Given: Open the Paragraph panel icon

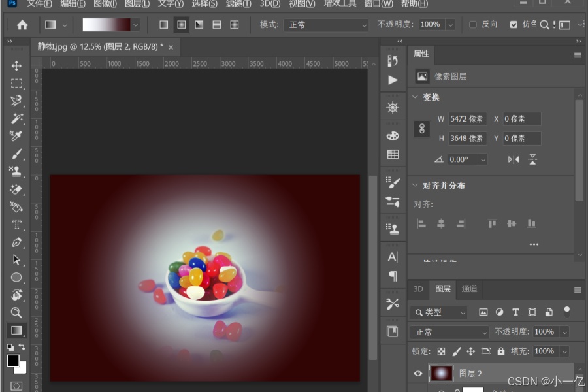Looking at the screenshot, I should pyautogui.click(x=393, y=276).
